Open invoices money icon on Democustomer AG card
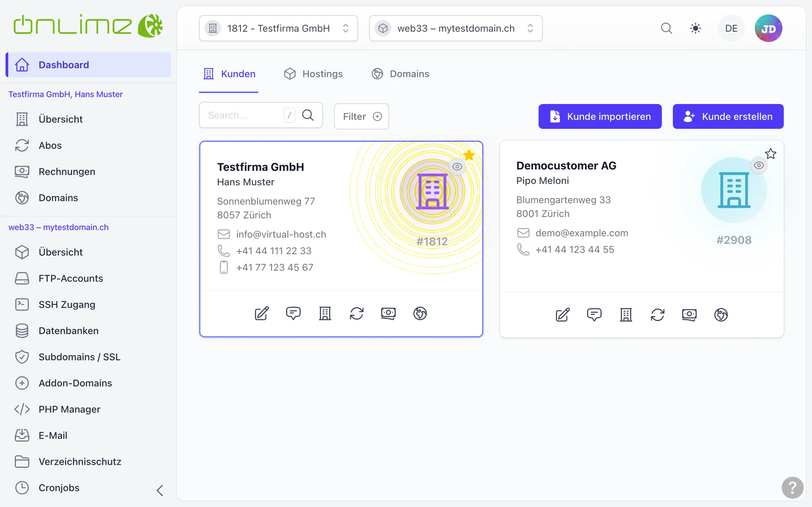Image resolution: width=812 pixels, height=507 pixels. 689,315
